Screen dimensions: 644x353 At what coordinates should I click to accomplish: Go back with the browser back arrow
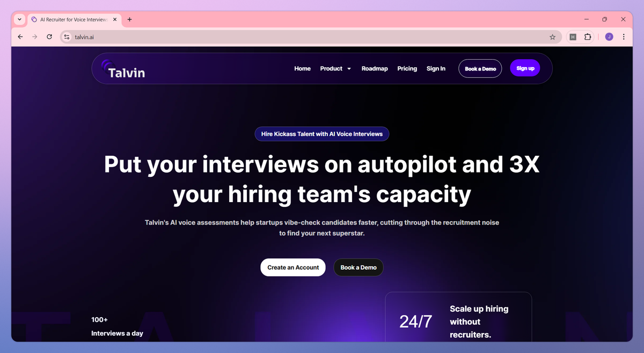(20, 37)
